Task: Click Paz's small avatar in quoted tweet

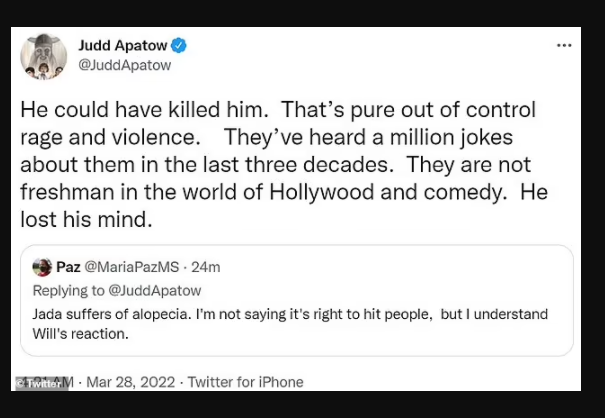Action: click(x=42, y=267)
